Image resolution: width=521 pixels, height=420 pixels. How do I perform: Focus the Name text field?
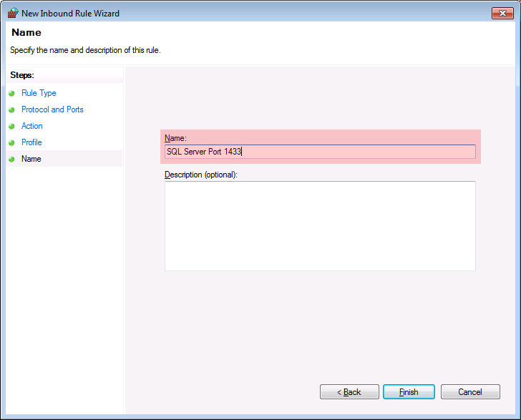320,152
